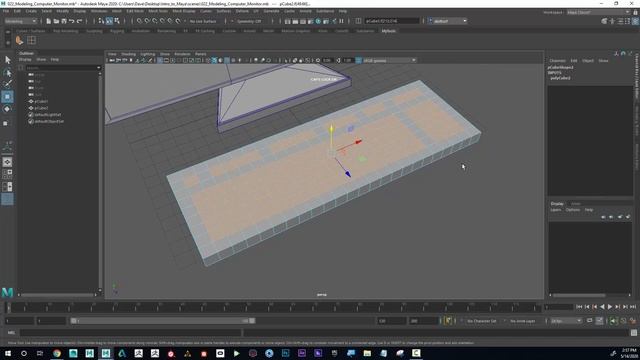The image size is (640, 360).
Task: Open animation preferences icon at bottom right
Action: [633, 321]
